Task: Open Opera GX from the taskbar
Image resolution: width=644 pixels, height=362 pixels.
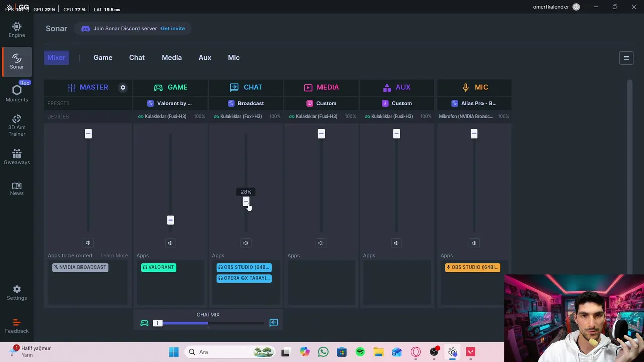Action: [416, 352]
